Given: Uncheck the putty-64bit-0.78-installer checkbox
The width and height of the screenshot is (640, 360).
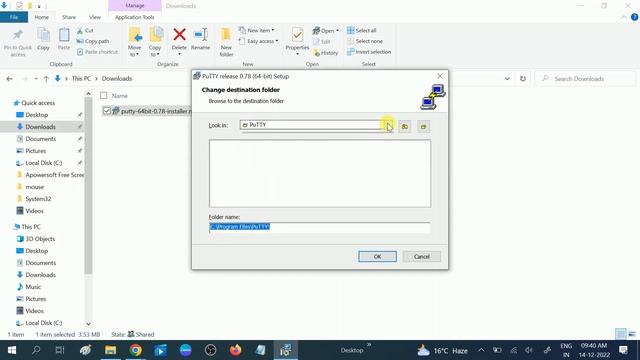Looking at the screenshot, I should pos(107,111).
